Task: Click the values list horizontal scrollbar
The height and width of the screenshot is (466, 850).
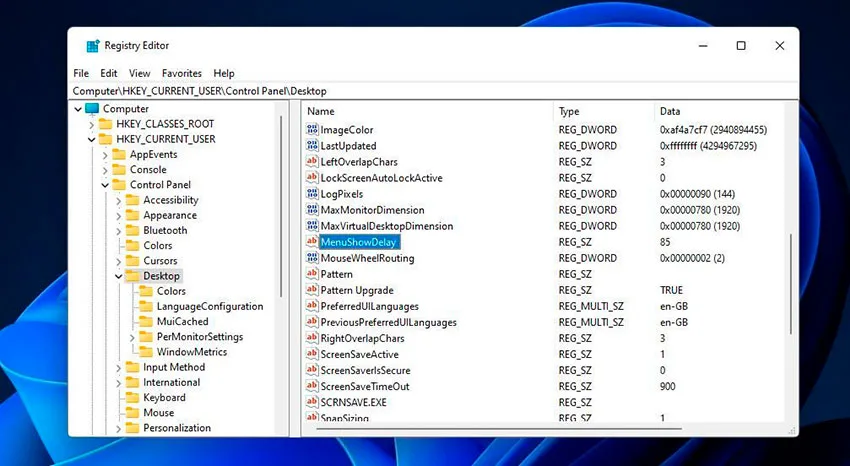Action: coord(499,429)
